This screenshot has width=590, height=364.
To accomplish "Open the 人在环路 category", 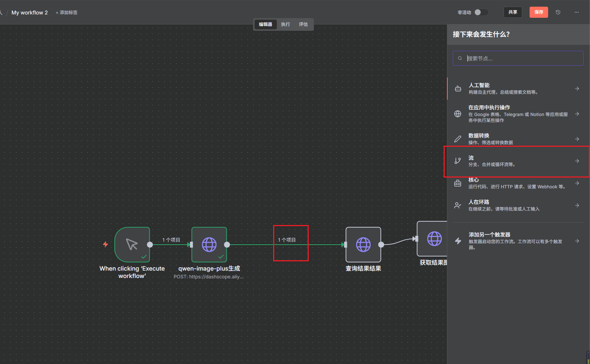I will click(518, 205).
